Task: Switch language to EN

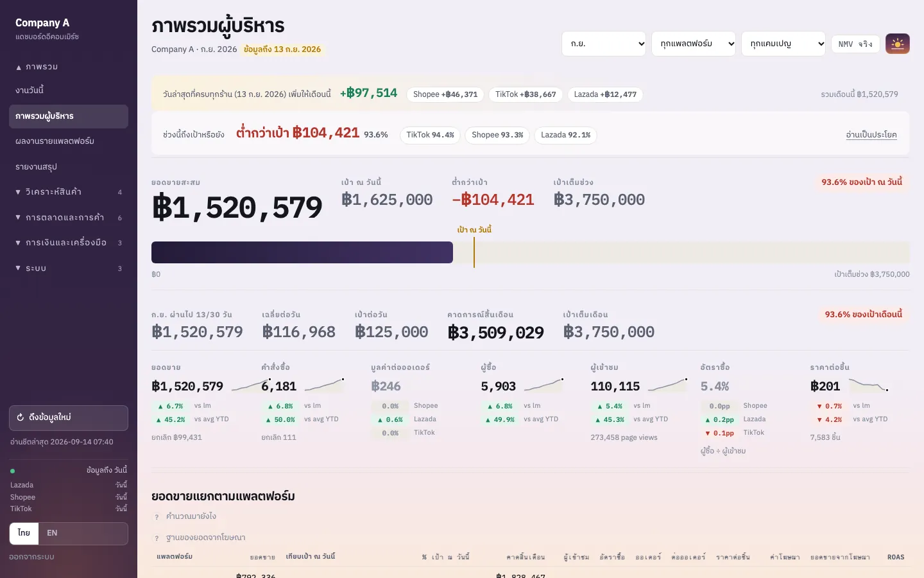Action: (53, 533)
